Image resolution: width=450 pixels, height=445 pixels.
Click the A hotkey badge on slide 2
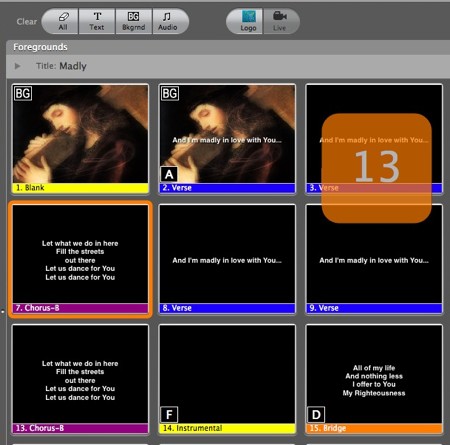pos(169,174)
